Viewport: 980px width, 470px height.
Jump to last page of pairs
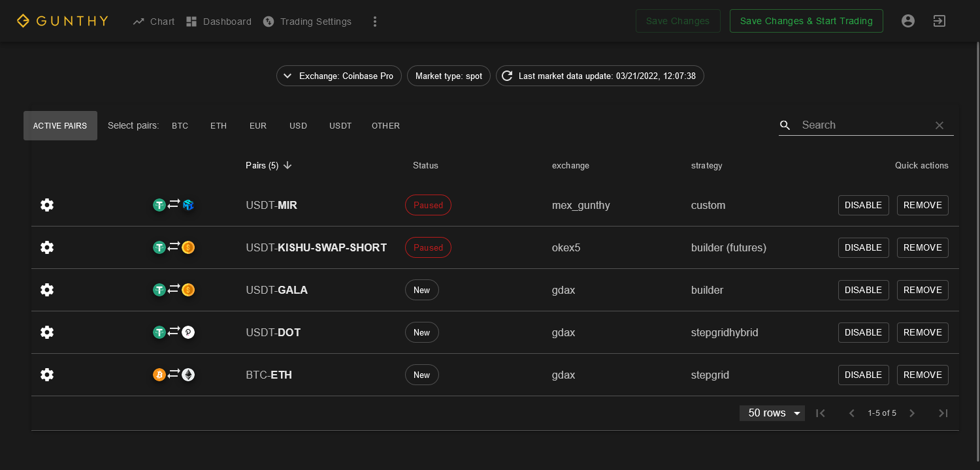click(x=943, y=413)
